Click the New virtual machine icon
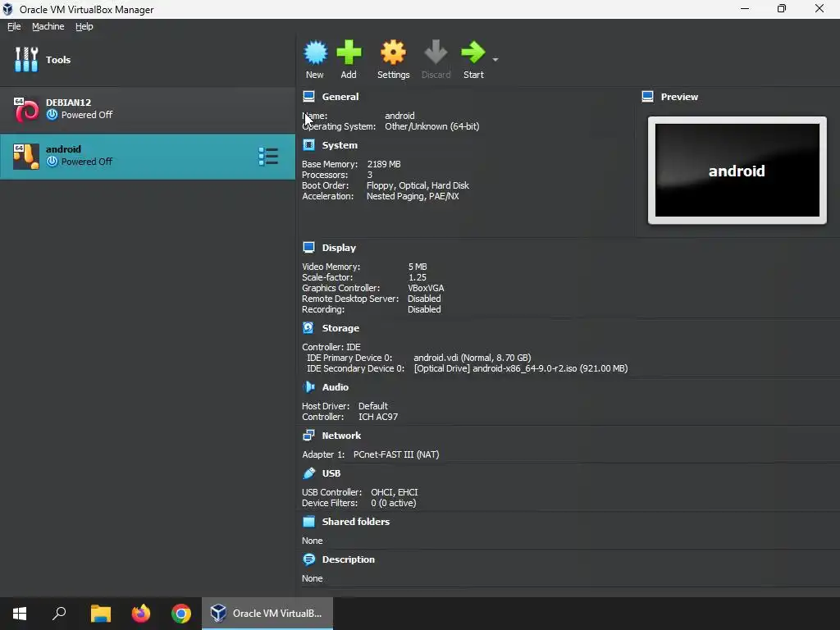840x630 pixels. (315, 52)
